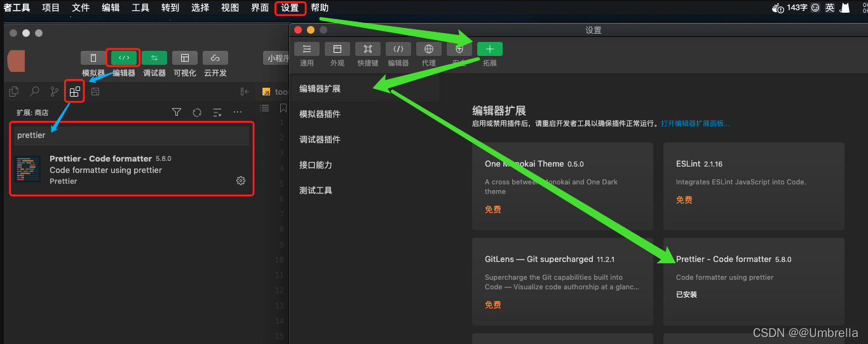Toggle the 编辑器 editor toolbar button
Image resolution: width=868 pixels, height=344 pixels.
[124, 58]
